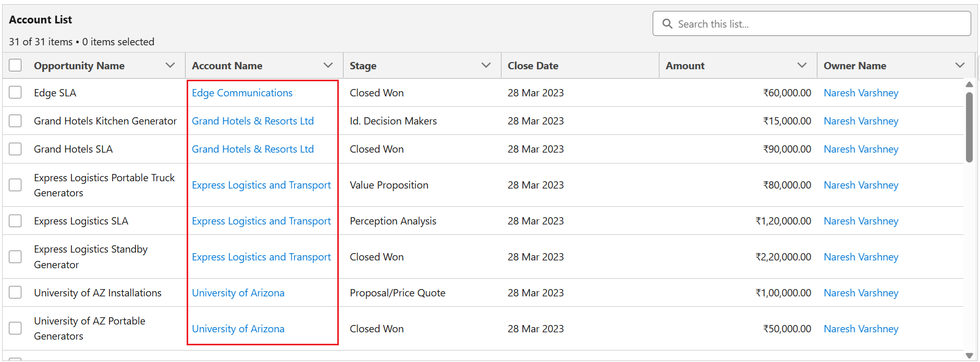Screen dimensions: 980x362
Task: Check Grand Hotels Kitchen Generator row
Action: (x=16, y=121)
